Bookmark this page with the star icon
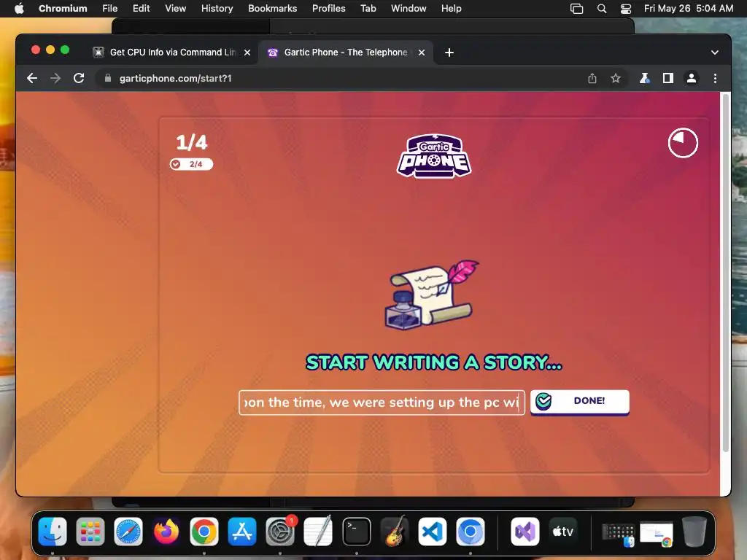The image size is (747, 560). point(616,78)
